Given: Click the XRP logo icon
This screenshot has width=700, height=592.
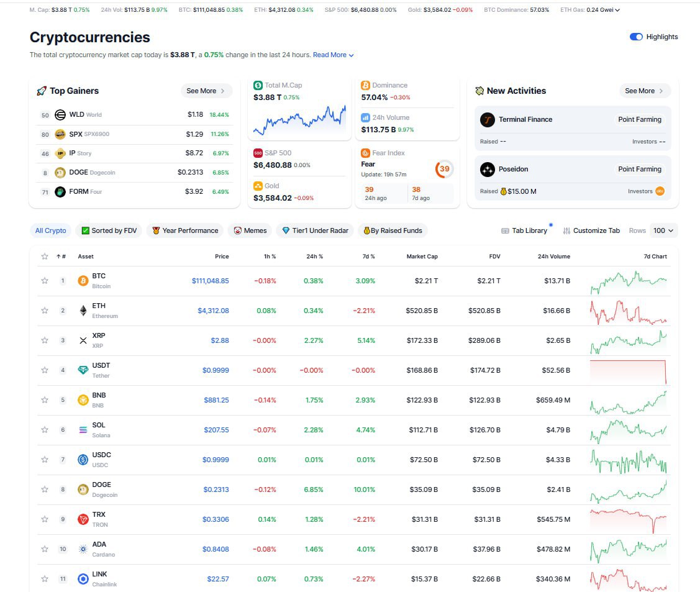Looking at the screenshot, I should [83, 340].
